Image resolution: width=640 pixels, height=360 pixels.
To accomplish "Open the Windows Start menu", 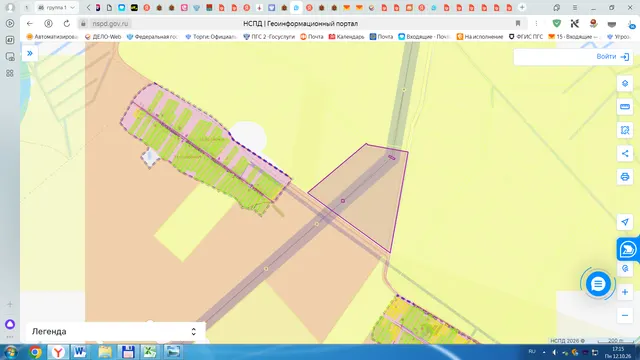I will (x=11, y=352).
